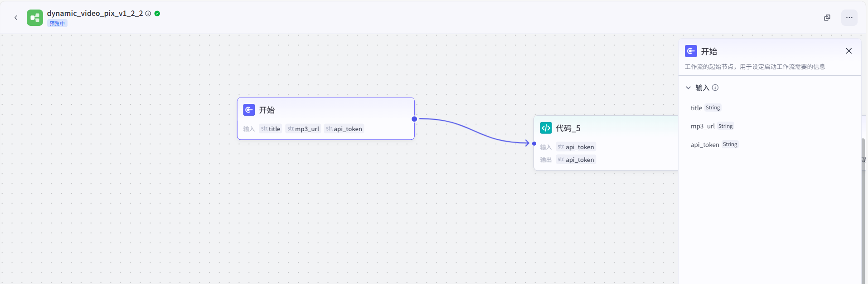Collapse the 输入 section chevron
Screen dimensions: 868x284
point(688,88)
